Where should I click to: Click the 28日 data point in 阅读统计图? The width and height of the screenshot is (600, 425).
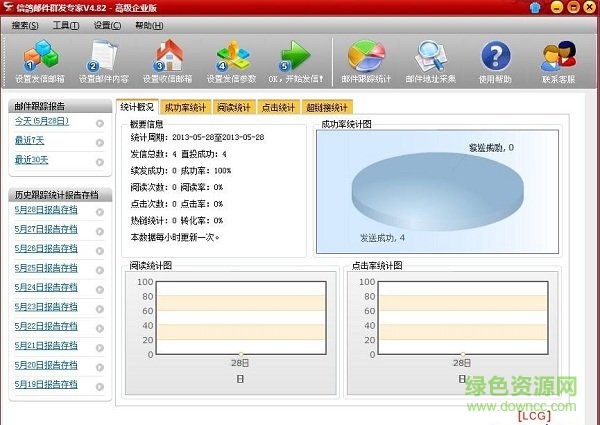241,354
